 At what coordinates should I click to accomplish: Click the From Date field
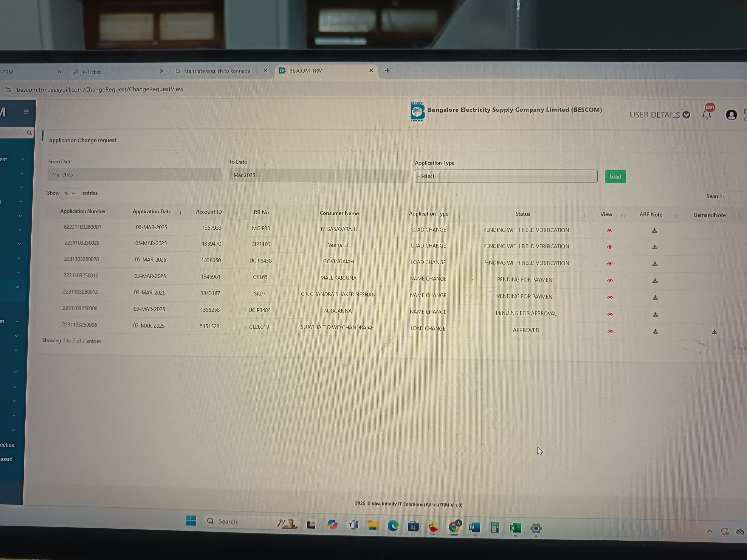[x=134, y=175]
